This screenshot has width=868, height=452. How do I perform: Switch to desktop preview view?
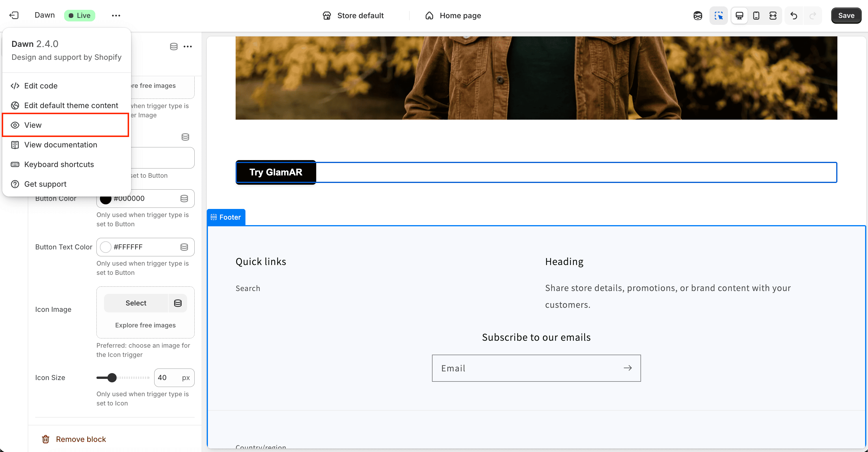pyautogui.click(x=739, y=16)
